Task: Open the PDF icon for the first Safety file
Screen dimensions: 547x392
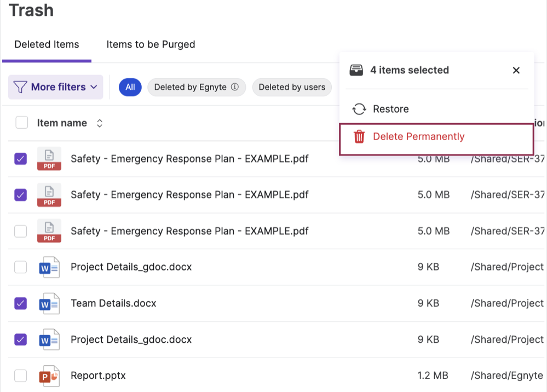Action: click(x=49, y=159)
